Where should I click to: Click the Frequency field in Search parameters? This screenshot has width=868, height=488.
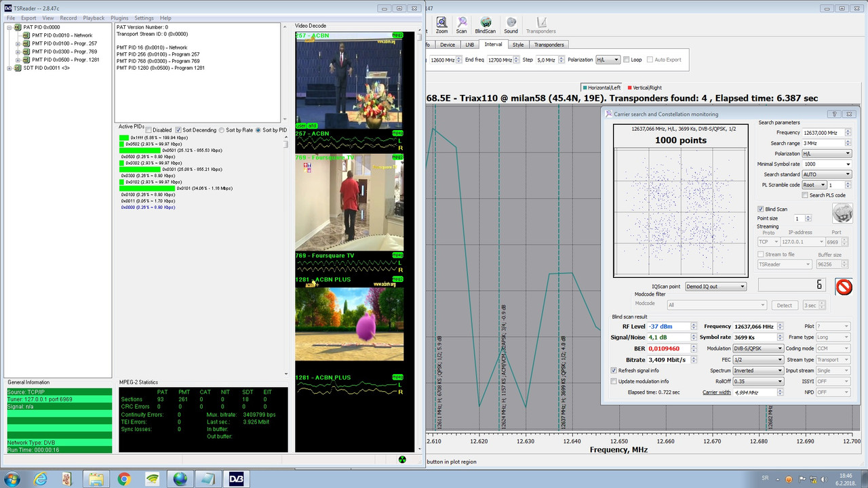point(821,133)
